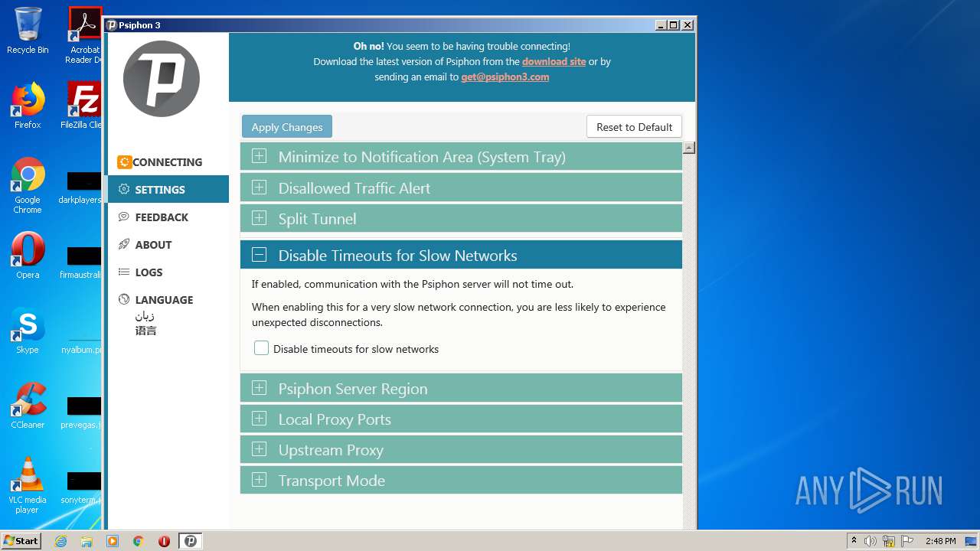The width and height of the screenshot is (980, 551).
Task: Select the Firefox desktop icon
Action: (x=28, y=106)
